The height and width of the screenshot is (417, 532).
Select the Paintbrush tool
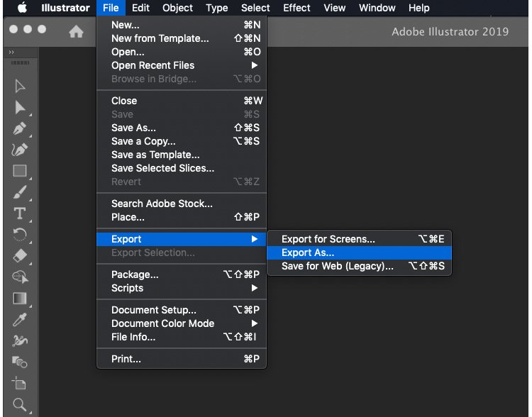click(x=20, y=192)
